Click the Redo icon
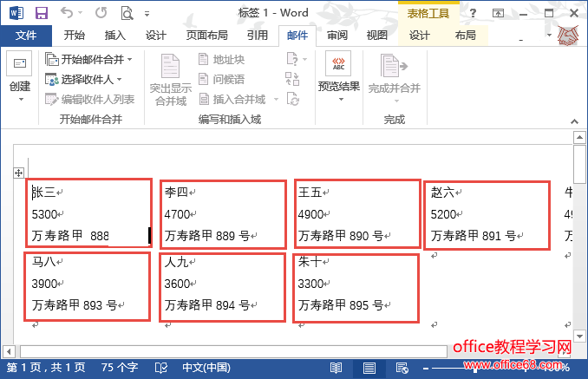The height and width of the screenshot is (379, 588). 101,13
